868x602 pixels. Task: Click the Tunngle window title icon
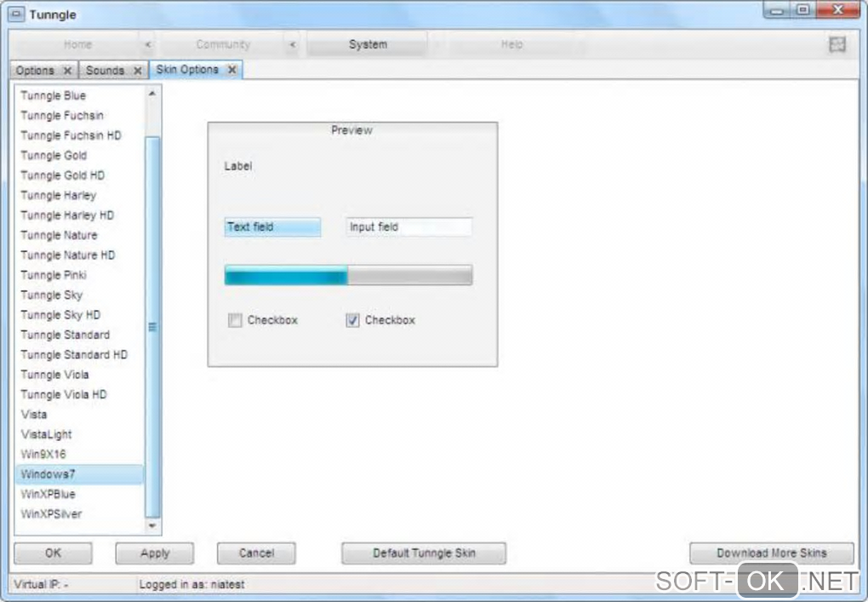[16, 14]
